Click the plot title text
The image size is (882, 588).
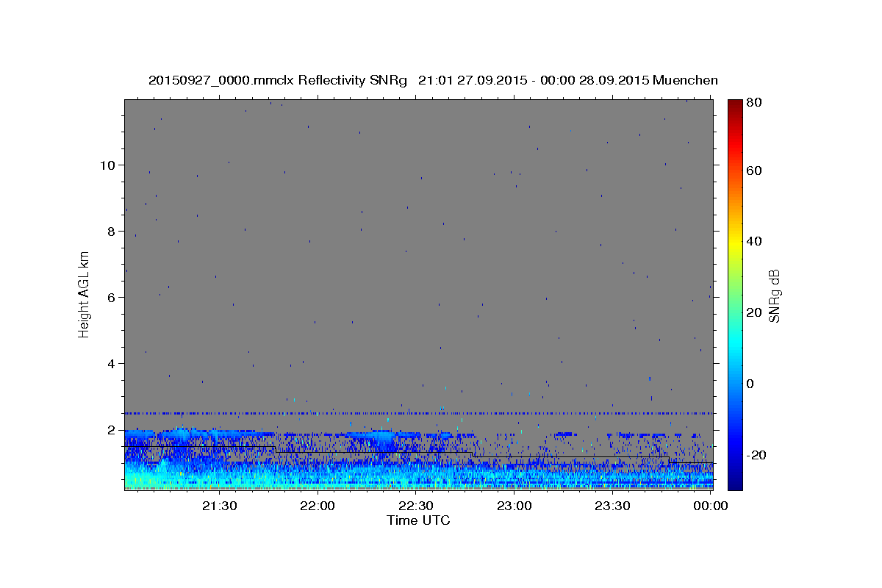[x=433, y=80]
